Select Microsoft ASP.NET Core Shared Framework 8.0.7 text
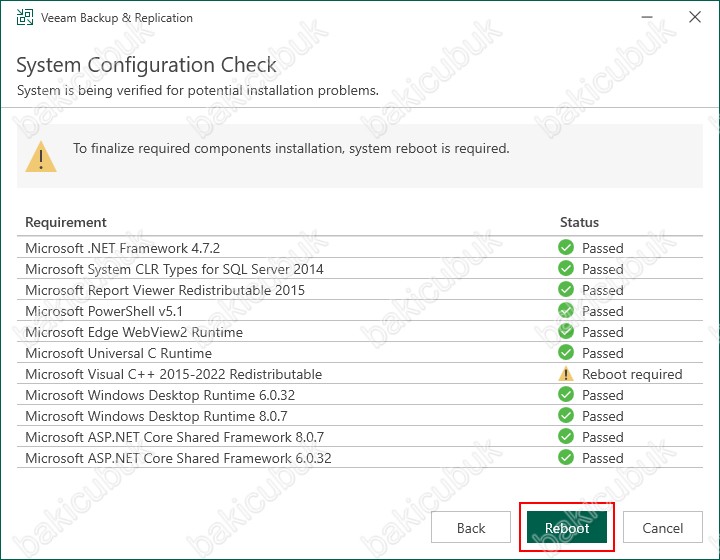The width and height of the screenshot is (720, 560). point(174,437)
